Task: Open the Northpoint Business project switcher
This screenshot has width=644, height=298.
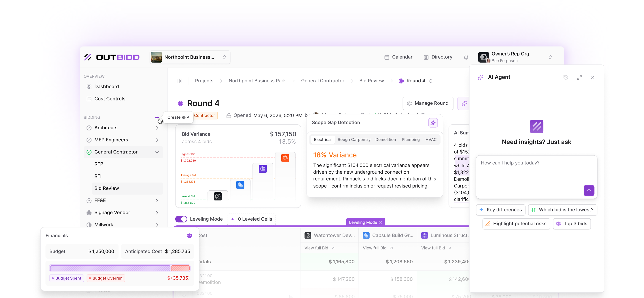Action: coord(190,57)
